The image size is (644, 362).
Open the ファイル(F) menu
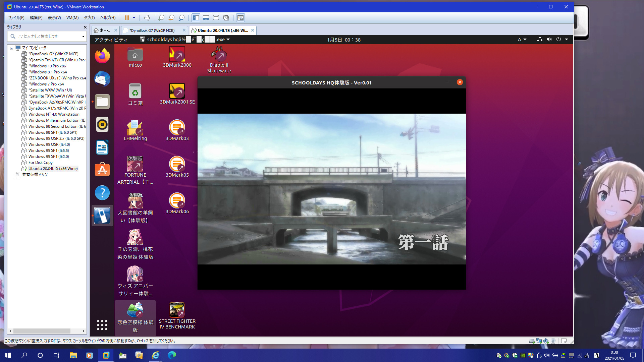point(16,18)
